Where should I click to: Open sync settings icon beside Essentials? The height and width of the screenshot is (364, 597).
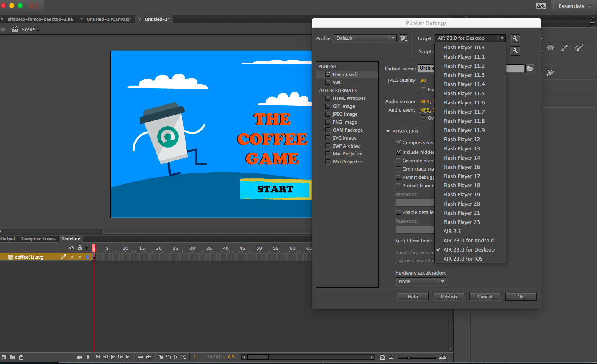point(541,6)
